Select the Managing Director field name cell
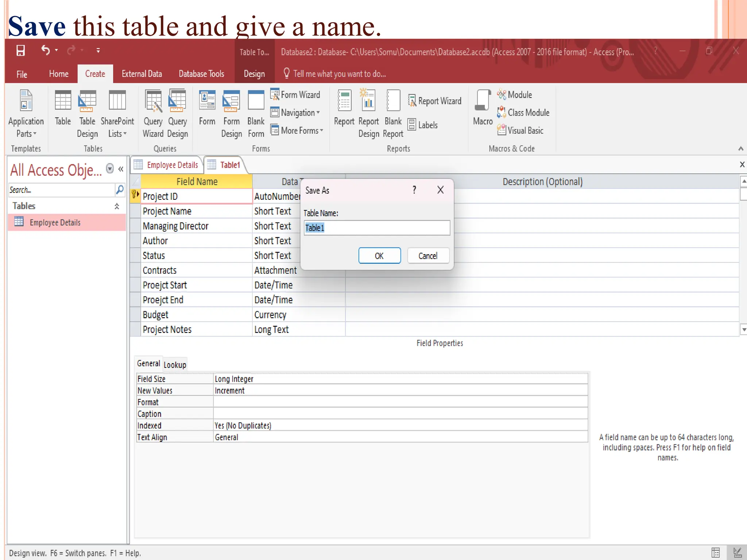 tap(196, 226)
